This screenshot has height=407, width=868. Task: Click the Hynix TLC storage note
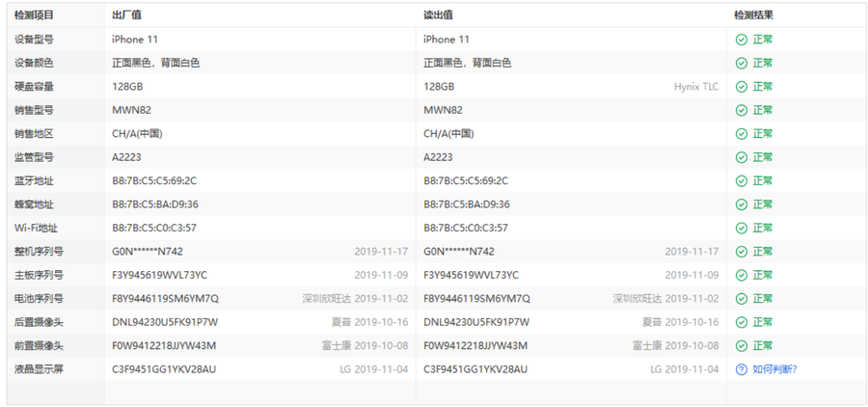(x=696, y=87)
